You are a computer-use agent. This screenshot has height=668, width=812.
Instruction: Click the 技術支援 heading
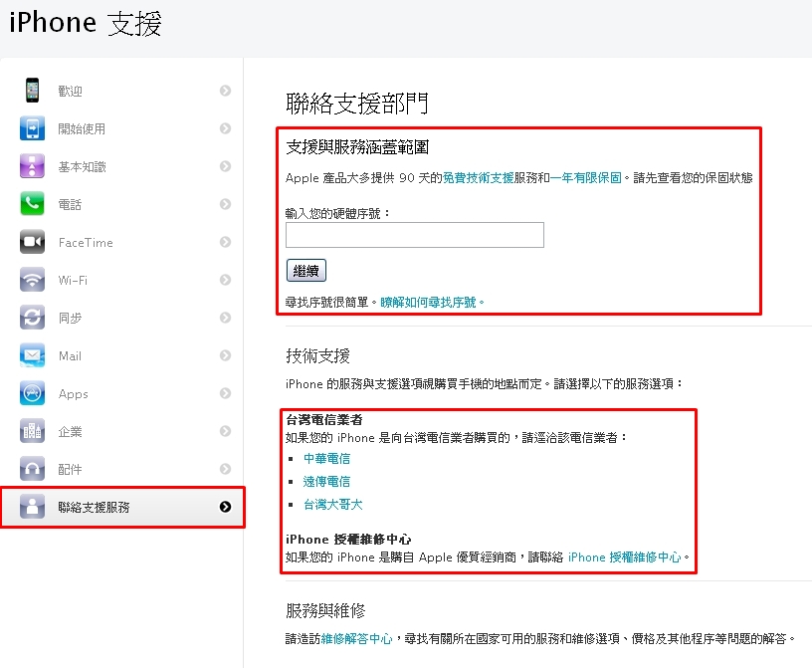[x=318, y=356]
